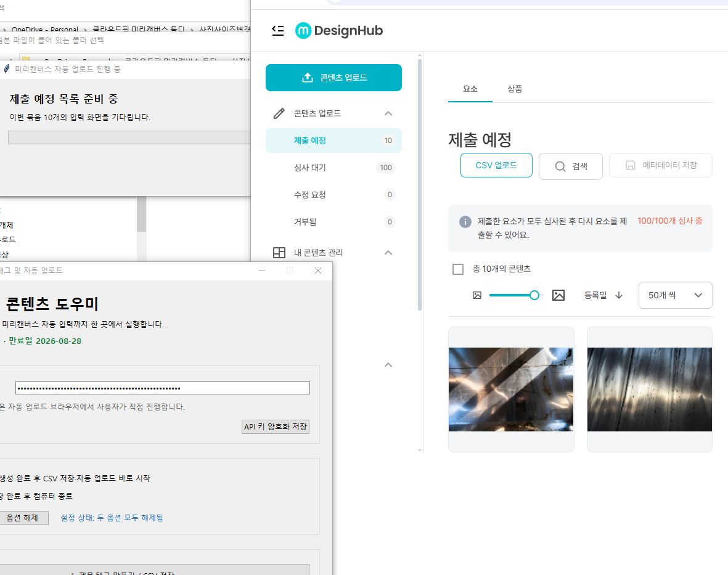Switch to the 요소 tab
The height and width of the screenshot is (575, 728).
[470, 89]
